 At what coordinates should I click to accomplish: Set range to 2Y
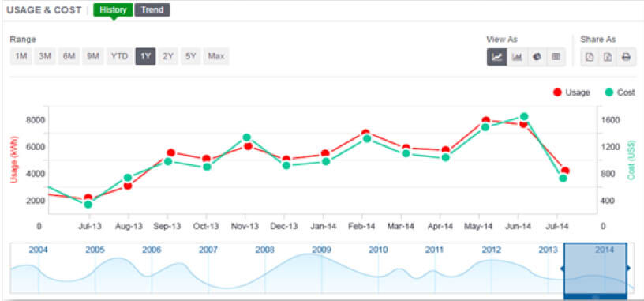pos(168,56)
